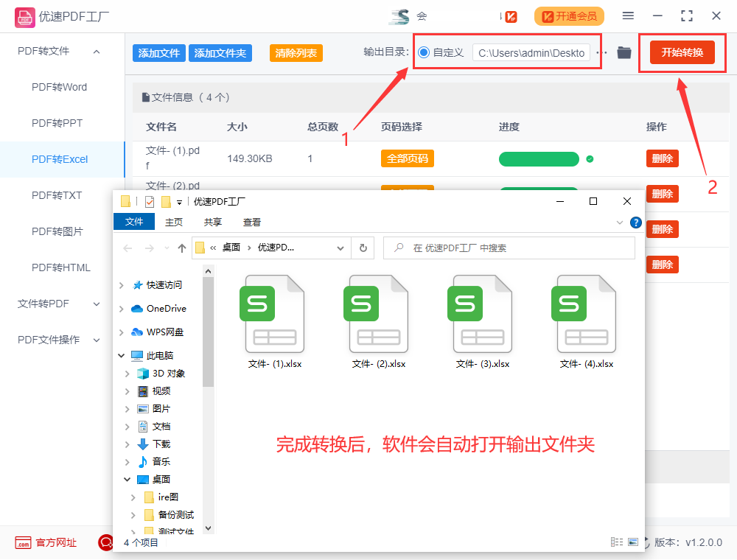
Task: Select PDF转图片 in the sidebar
Action: coord(57,231)
